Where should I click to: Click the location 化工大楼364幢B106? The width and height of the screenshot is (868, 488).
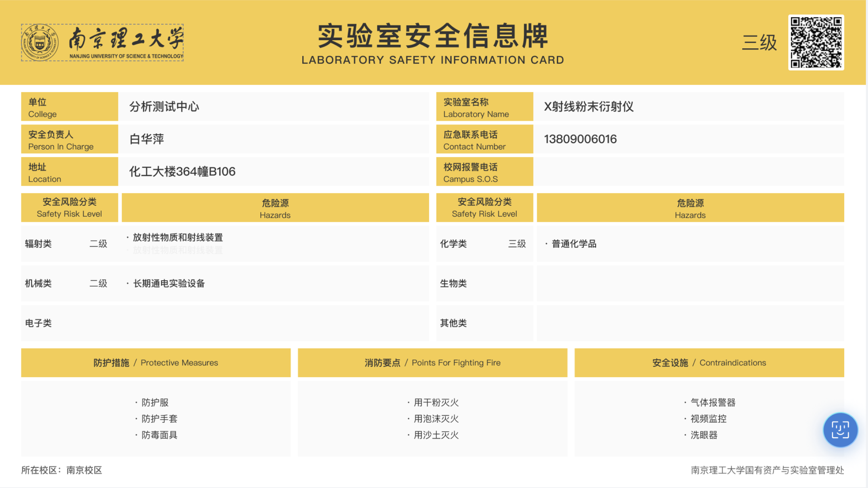pyautogui.click(x=182, y=172)
